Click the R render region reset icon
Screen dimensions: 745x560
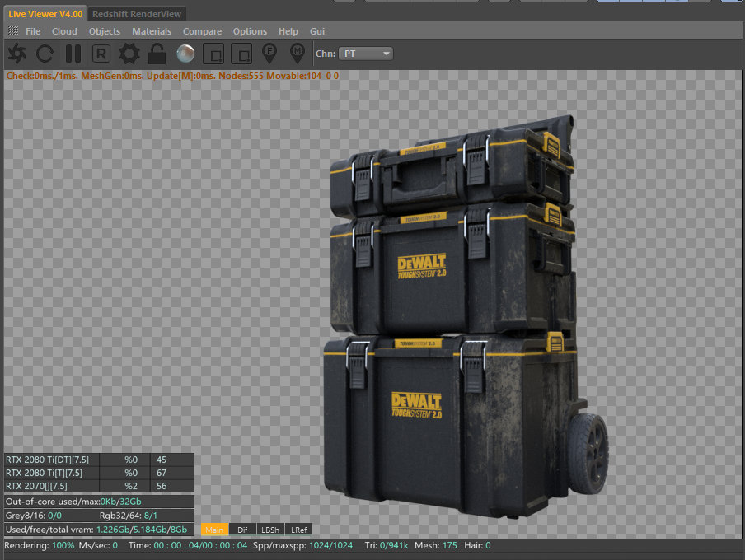click(101, 54)
